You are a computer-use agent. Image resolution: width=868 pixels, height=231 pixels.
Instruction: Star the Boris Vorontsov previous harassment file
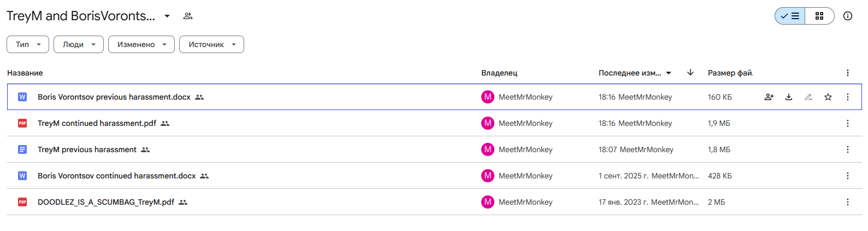[x=828, y=97]
